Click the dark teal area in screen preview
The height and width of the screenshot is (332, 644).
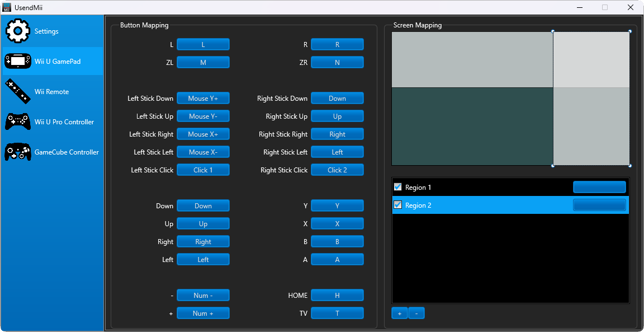pyautogui.click(x=472, y=127)
